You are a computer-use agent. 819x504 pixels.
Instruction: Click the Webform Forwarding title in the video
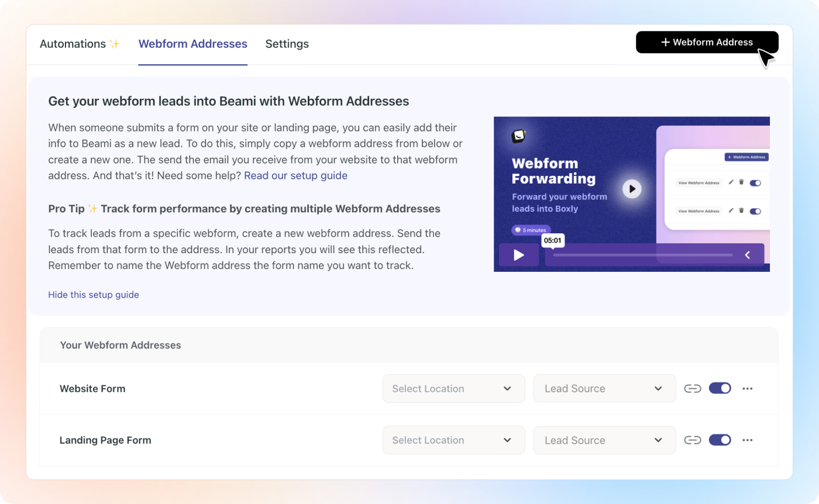[553, 171]
